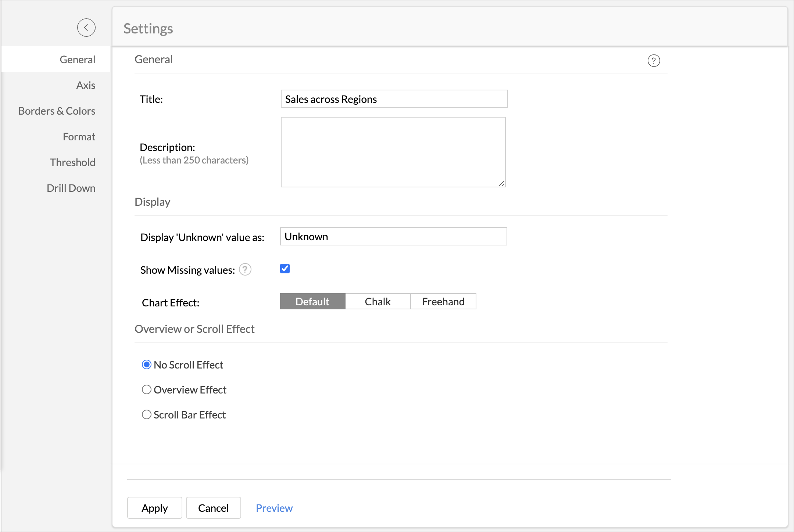This screenshot has height=532, width=794.
Task: Set chart effect to Chalk
Action: pyautogui.click(x=378, y=301)
